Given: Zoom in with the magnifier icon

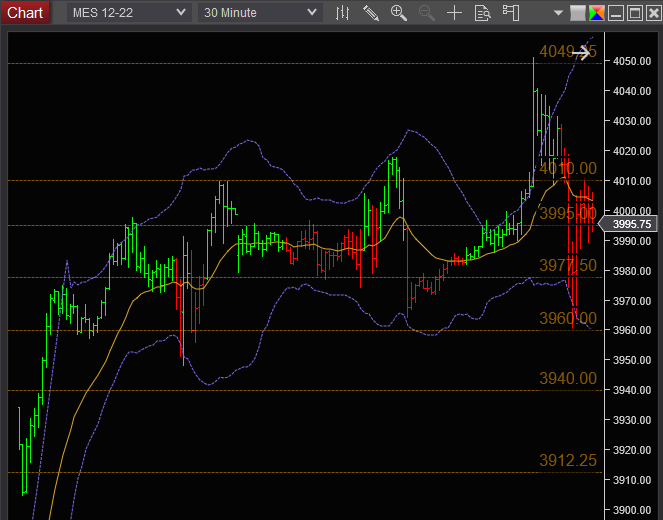Looking at the screenshot, I should coord(398,13).
